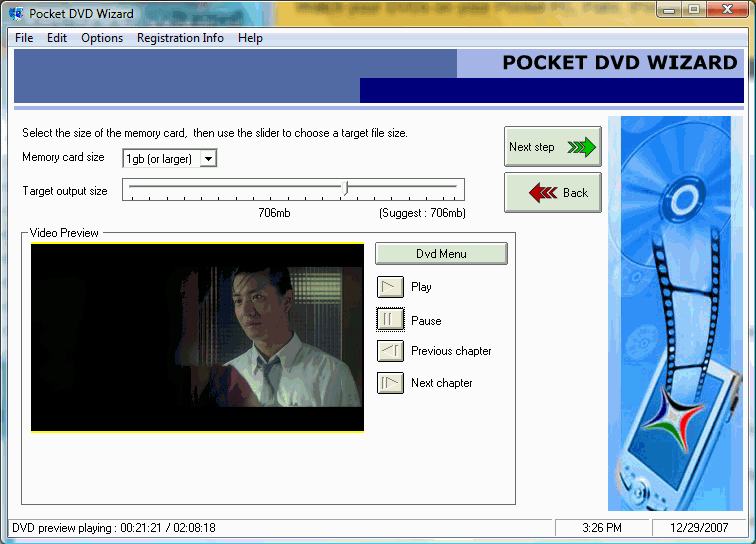This screenshot has width=756, height=544.
Task: Open the File menu
Action: click(24, 38)
